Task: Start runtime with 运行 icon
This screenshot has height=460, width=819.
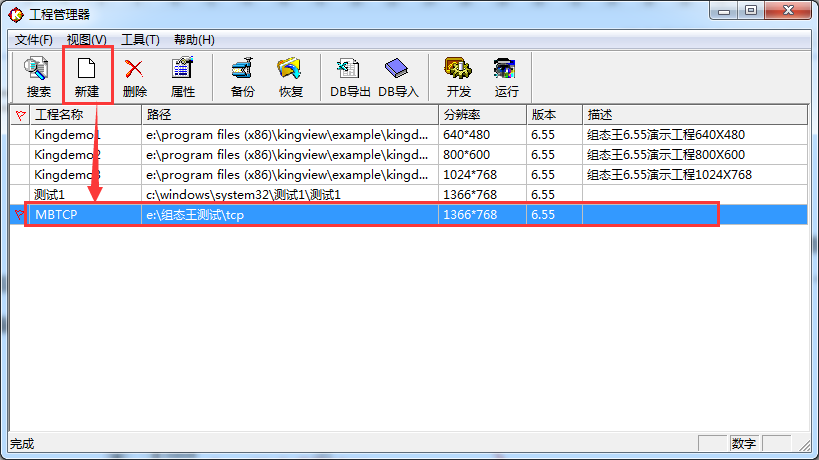Action: (506, 77)
